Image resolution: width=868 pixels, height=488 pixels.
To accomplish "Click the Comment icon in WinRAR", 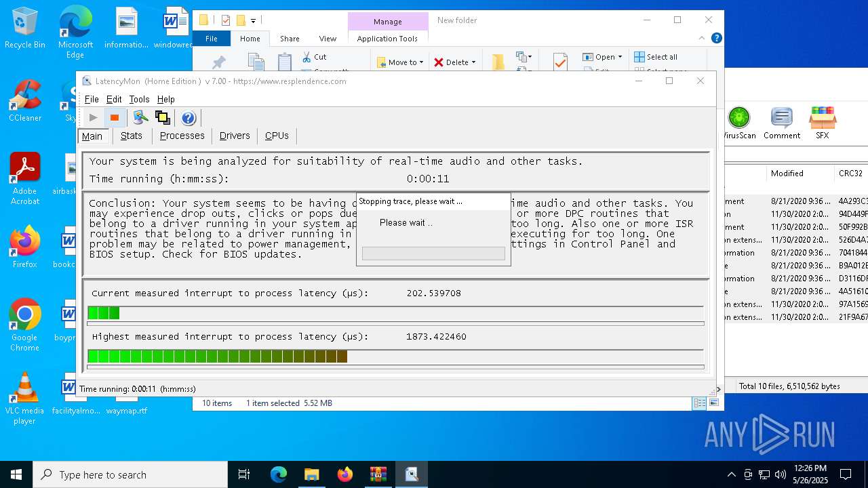I will point(782,123).
